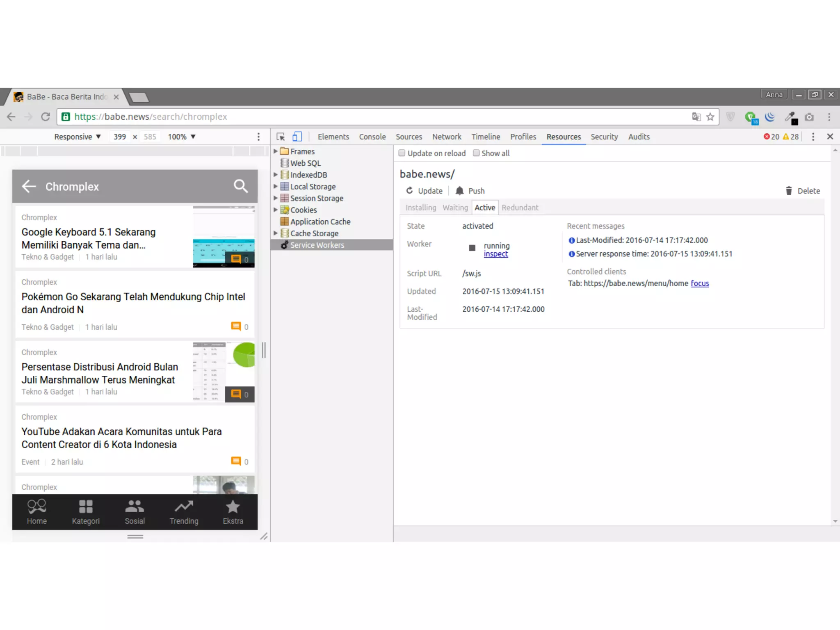This screenshot has width=840, height=630.
Task: Switch to the Console tab
Action: click(x=372, y=137)
